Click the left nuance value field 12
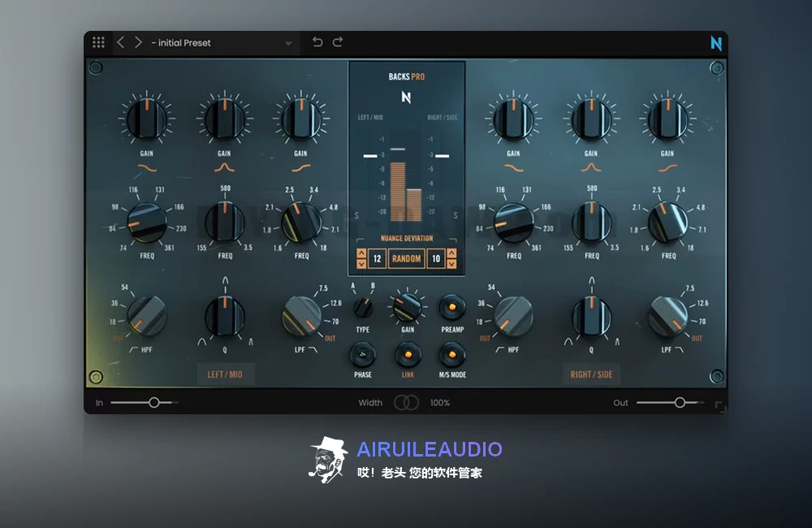 click(x=377, y=258)
